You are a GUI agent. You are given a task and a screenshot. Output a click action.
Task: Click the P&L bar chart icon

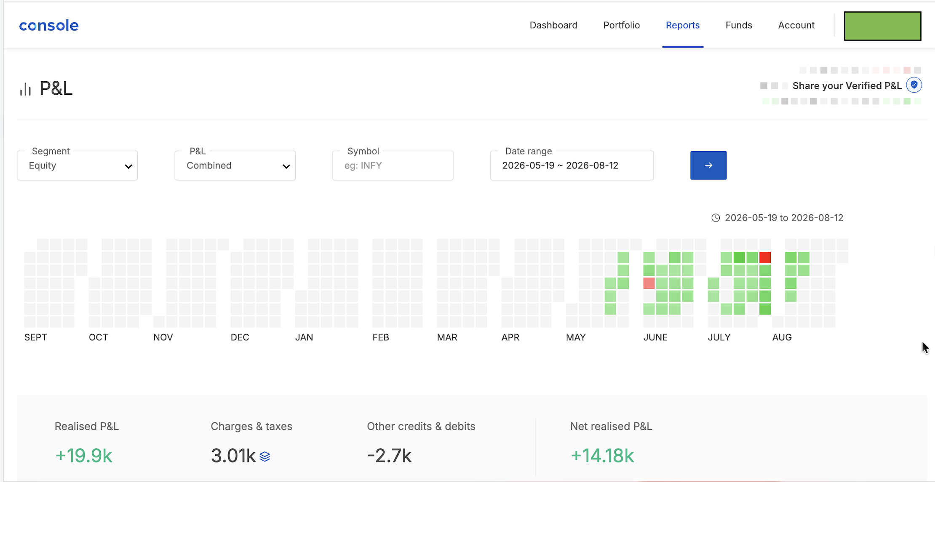click(x=25, y=89)
